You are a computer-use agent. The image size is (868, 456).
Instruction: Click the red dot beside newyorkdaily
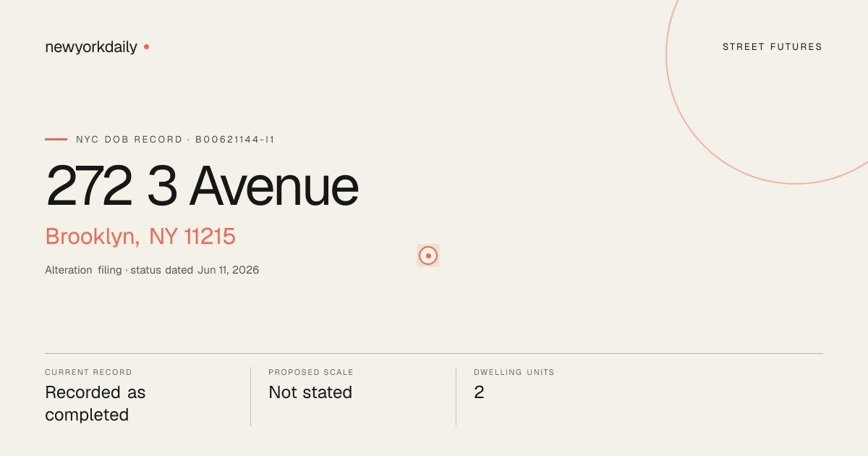click(146, 46)
